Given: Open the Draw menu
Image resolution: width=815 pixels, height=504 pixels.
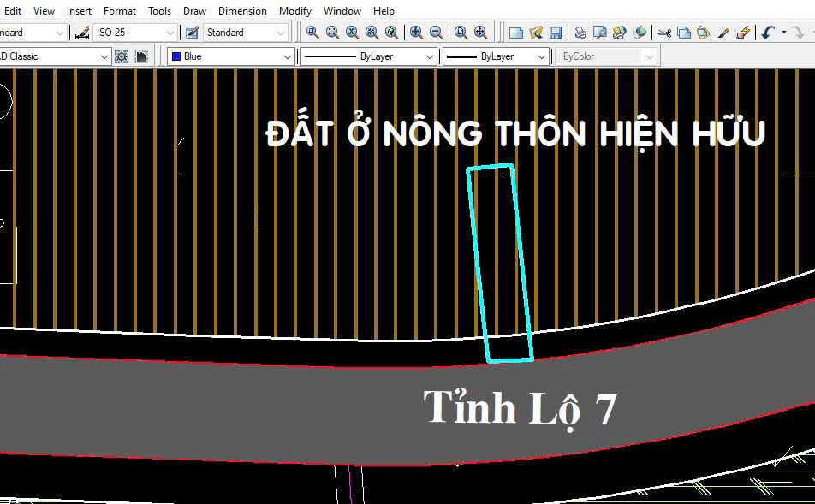Looking at the screenshot, I should pos(194,11).
